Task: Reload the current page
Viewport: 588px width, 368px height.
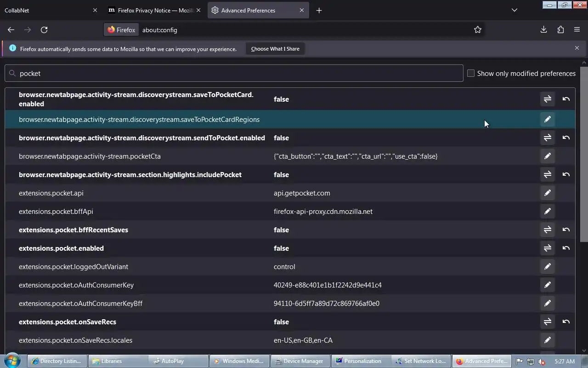Action: click(x=44, y=30)
